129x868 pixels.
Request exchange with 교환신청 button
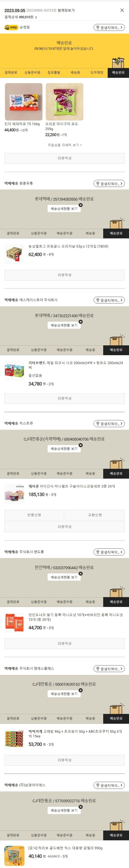pos(95,515)
